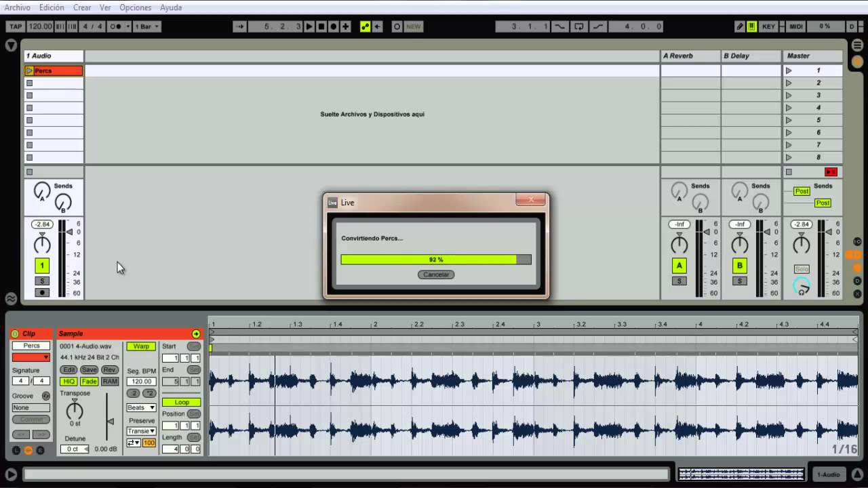Toggle the clip Loop button
The height and width of the screenshot is (488, 868).
pyautogui.click(x=182, y=402)
